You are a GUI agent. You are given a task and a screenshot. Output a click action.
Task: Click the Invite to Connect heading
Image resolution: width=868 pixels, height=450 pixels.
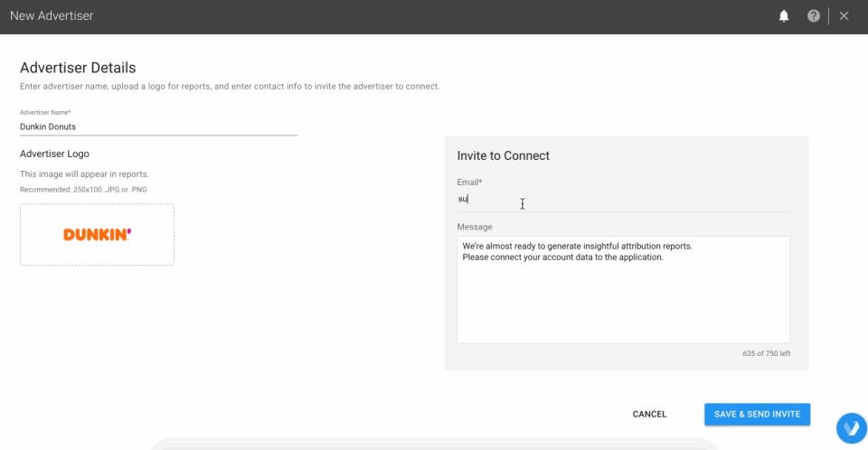(x=504, y=155)
